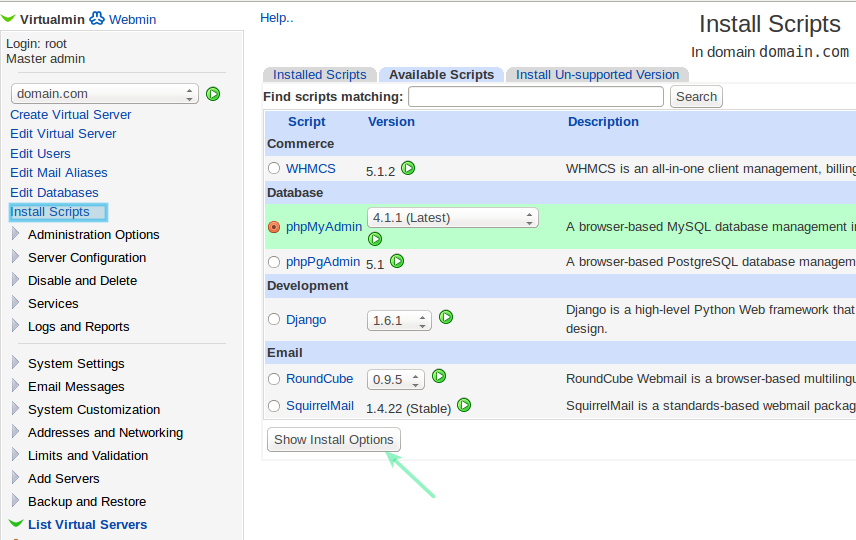Click green arrow icon next to SquirrelMail version
856x540 pixels.
[x=464, y=405]
